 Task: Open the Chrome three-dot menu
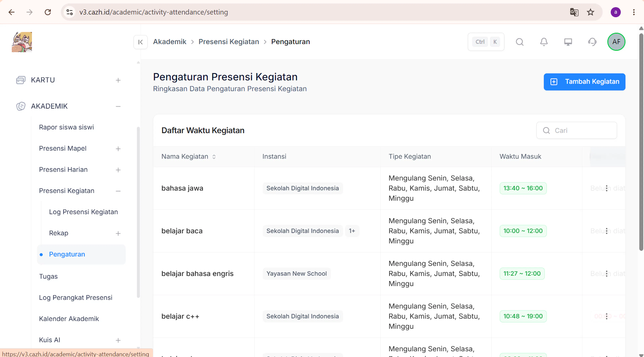click(x=634, y=12)
